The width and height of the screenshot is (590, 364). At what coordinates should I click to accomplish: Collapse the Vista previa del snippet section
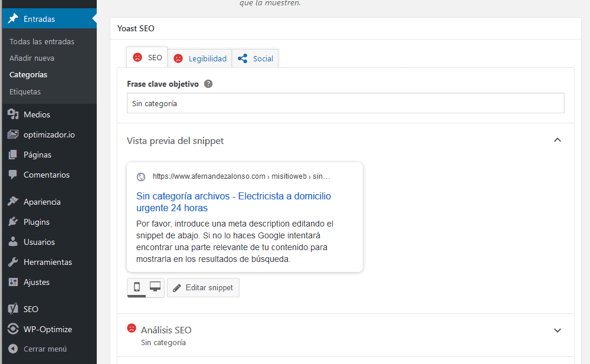(x=558, y=140)
